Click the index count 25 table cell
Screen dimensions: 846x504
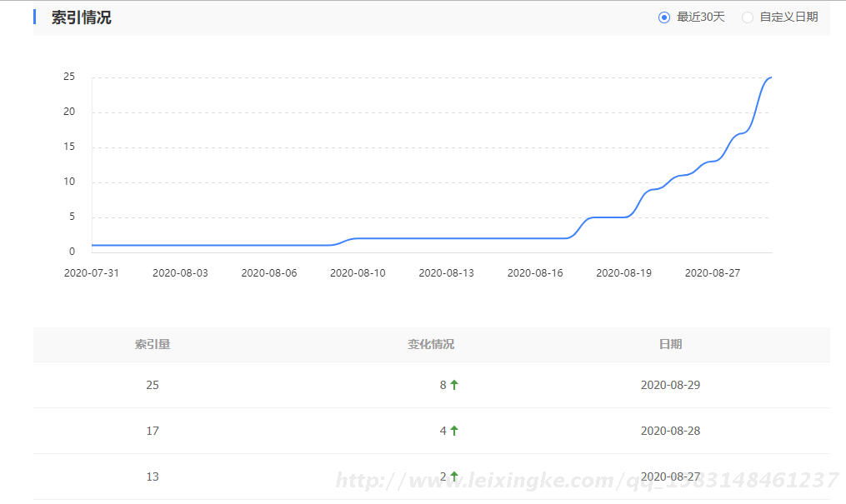[x=153, y=385]
